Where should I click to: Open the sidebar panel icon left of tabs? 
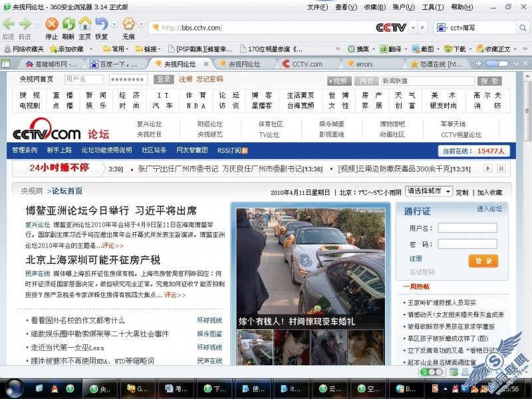tap(6, 64)
